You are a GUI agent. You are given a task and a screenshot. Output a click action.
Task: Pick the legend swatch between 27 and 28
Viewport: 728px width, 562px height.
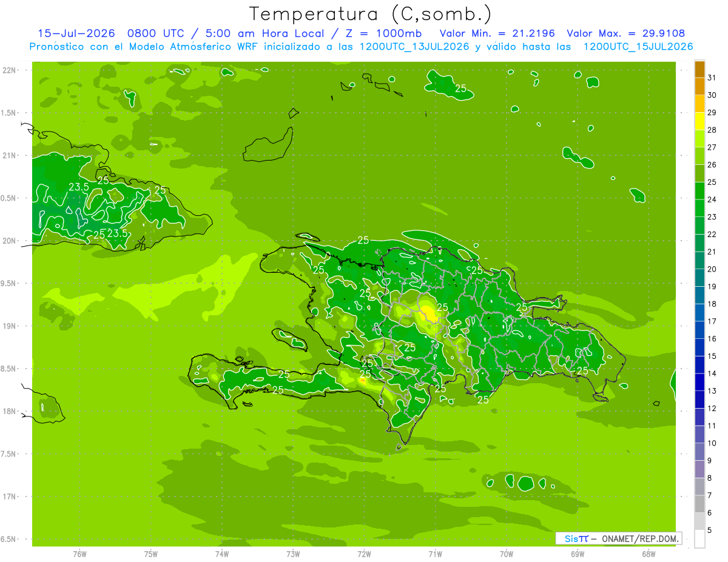(x=699, y=138)
